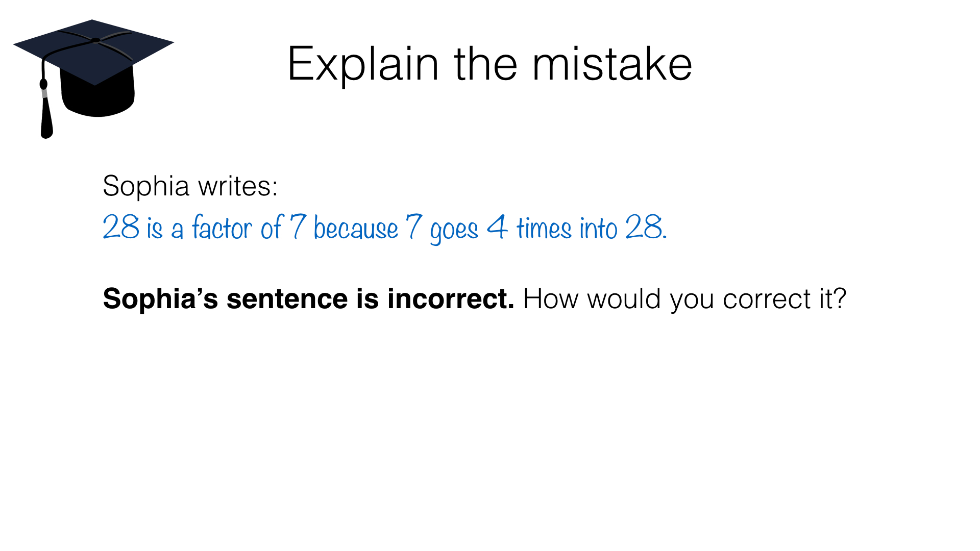Image resolution: width=980 pixels, height=551 pixels.
Task: Click the word "times" in the blue sentence
Action: pyautogui.click(x=544, y=228)
